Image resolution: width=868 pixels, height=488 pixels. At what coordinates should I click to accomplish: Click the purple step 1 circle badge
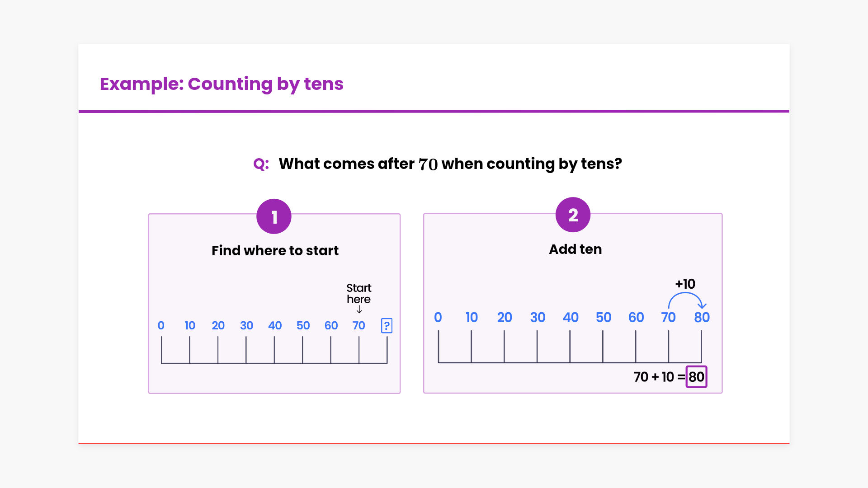[274, 216]
